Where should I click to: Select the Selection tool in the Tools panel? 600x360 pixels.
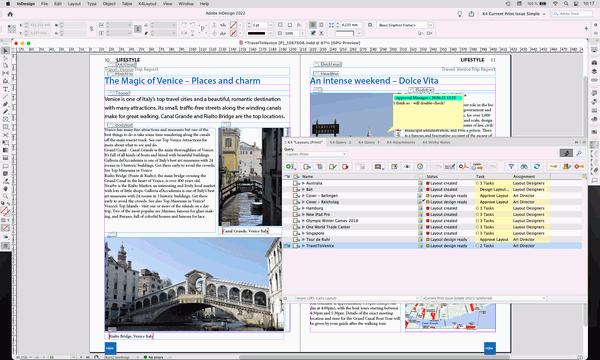(5, 50)
